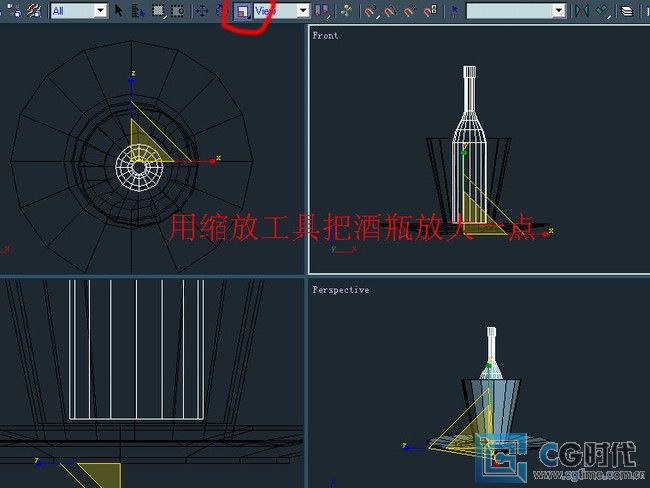Activate the Select and Rotate tool

222,11
